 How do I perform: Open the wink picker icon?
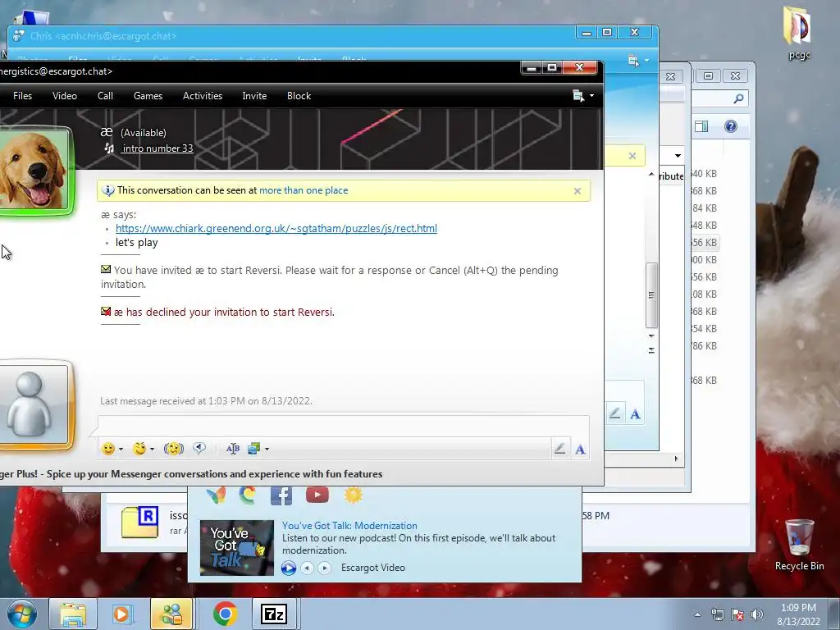tap(139, 449)
